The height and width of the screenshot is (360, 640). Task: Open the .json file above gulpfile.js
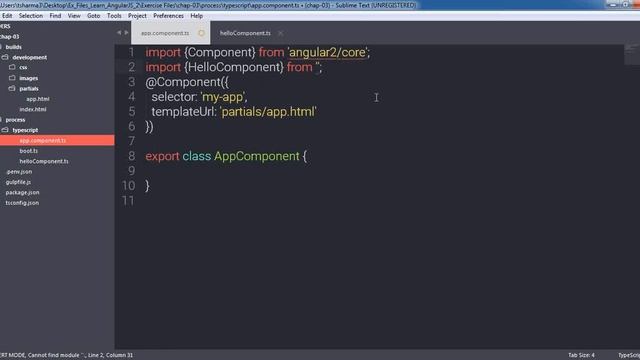(x=19, y=172)
